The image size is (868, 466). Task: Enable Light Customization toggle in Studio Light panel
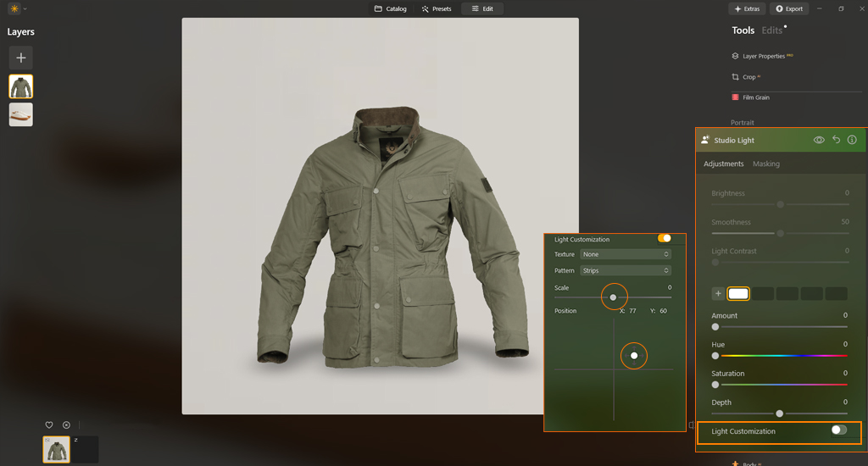[x=838, y=430]
